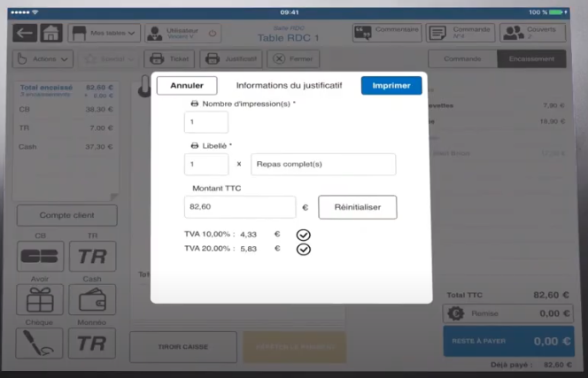Image resolution: width=588 pixels, height=378 pixels.
Task: Expand the Mes tables dropdown
Action: click(x=104, y=33)
